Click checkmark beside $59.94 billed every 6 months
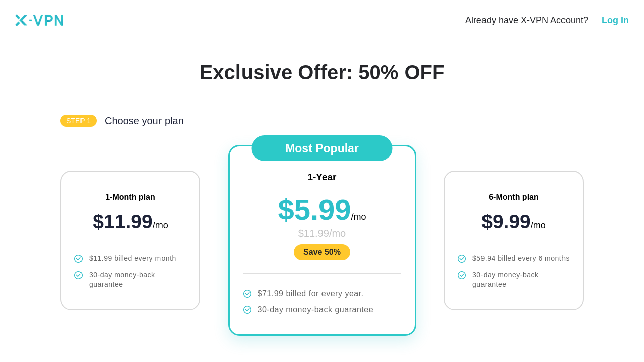The width and height of the screenshot is (644, 362). 462,259
